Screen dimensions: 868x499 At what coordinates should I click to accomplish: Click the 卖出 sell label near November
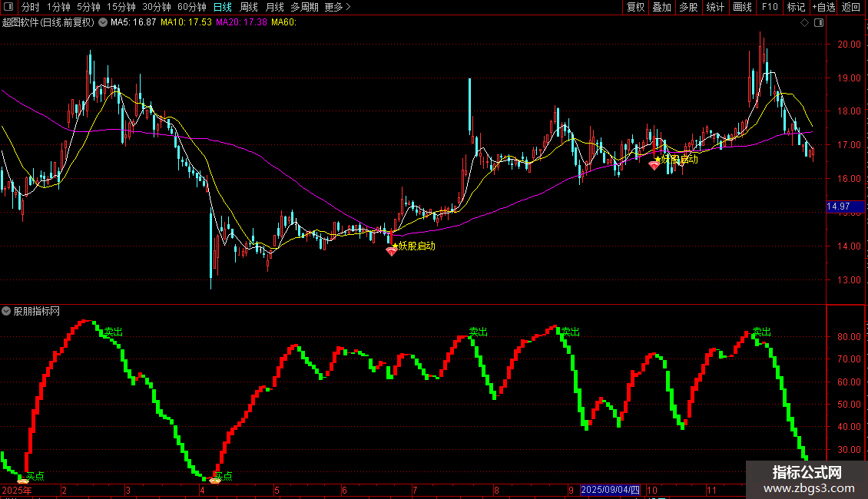pyautogui.click(x=762, y=332)
